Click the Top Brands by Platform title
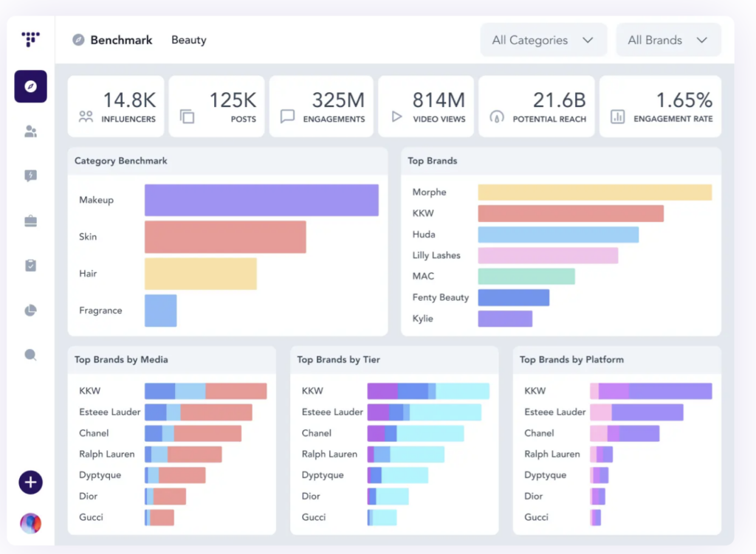 coord(571,359)
